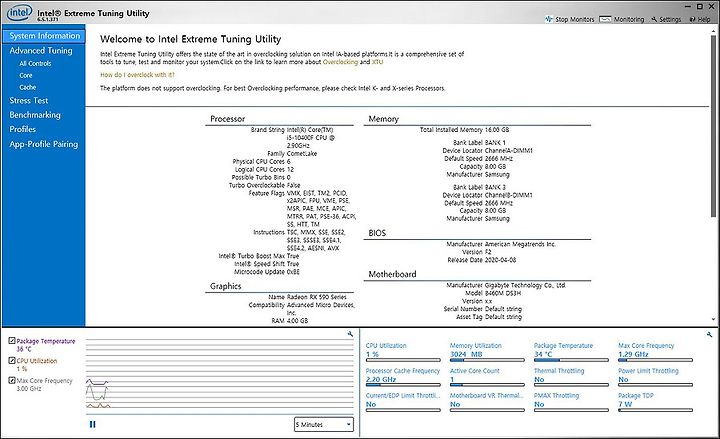Click Current/EDP Limit Throttling tile
This screenshot has width=720, height=439.
403,402
